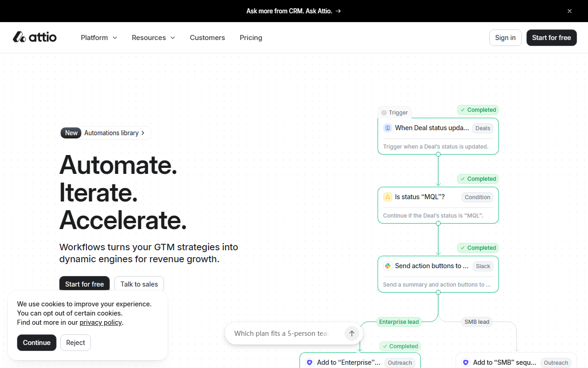Select the 'When Deal status upda...' step title
588x368 pixels.
[432, 128]
